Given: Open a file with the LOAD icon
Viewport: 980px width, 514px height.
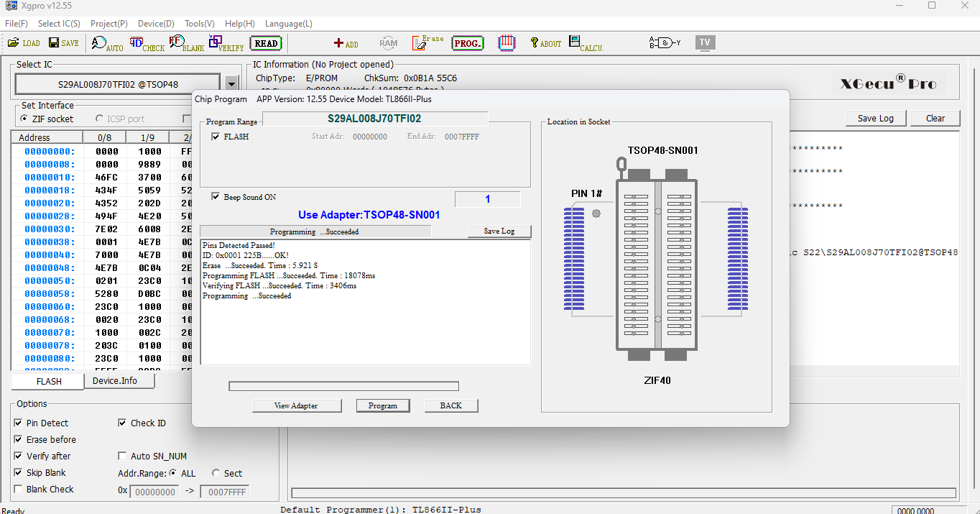Looking at the screenshot, I should (24, 42).
